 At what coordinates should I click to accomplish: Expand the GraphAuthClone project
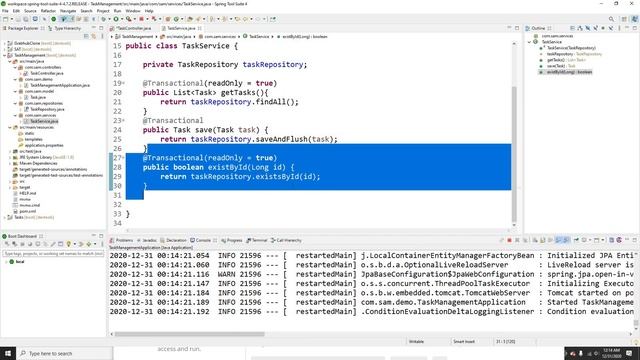point(4,43)
